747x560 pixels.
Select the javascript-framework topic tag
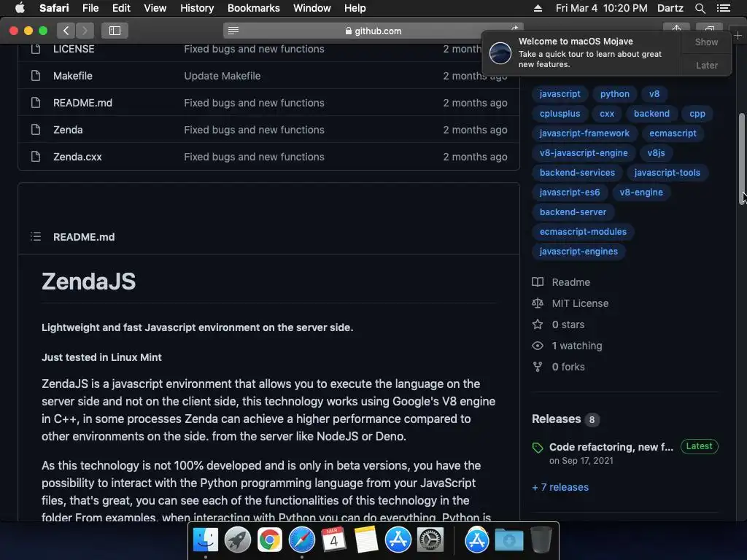click(x=584, y=133)
